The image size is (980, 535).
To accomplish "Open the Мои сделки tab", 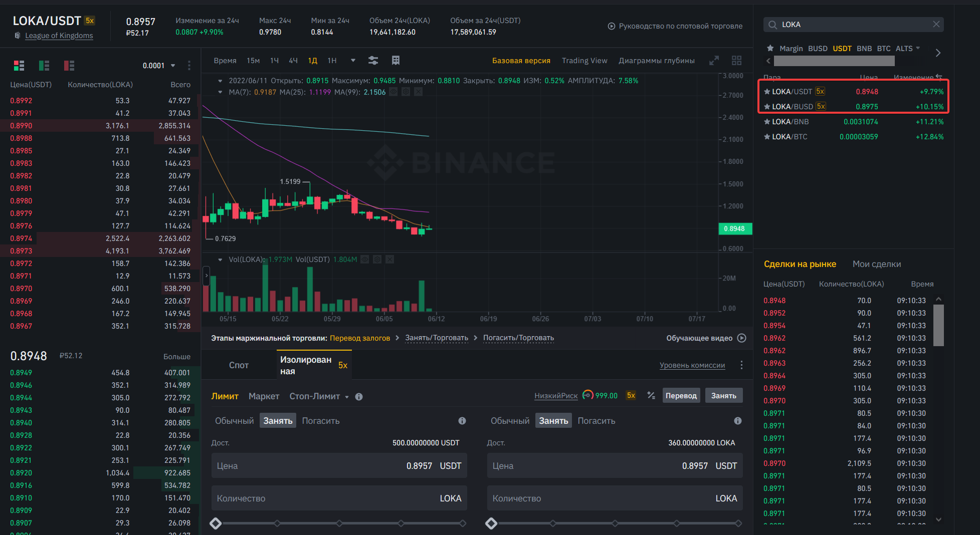I will point(877,264).
